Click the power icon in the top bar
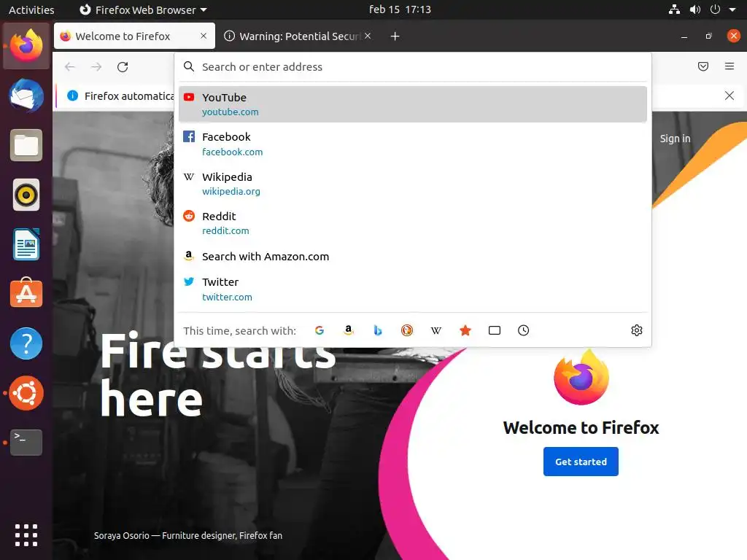Image resolution: width=747 pixels, height=560 pixels. coord(715,9)
